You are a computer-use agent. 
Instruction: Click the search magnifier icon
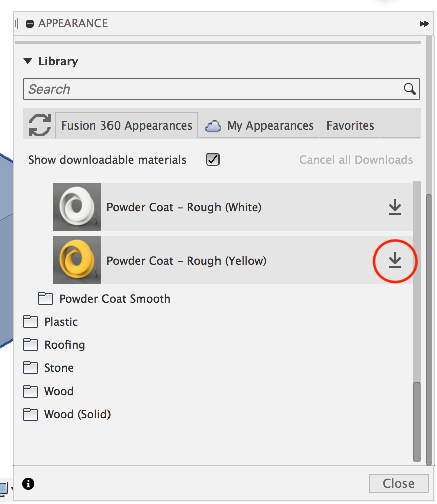(x=409, y=89)
